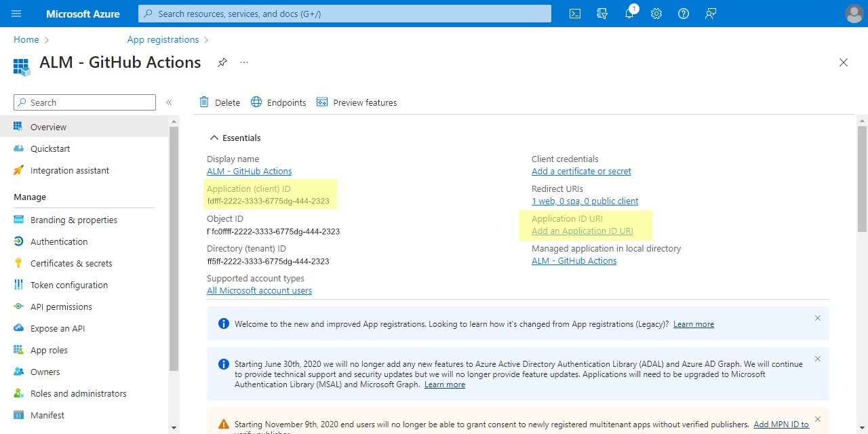
Task: Send feedback via the smiley icon
Action: (710, 14)
